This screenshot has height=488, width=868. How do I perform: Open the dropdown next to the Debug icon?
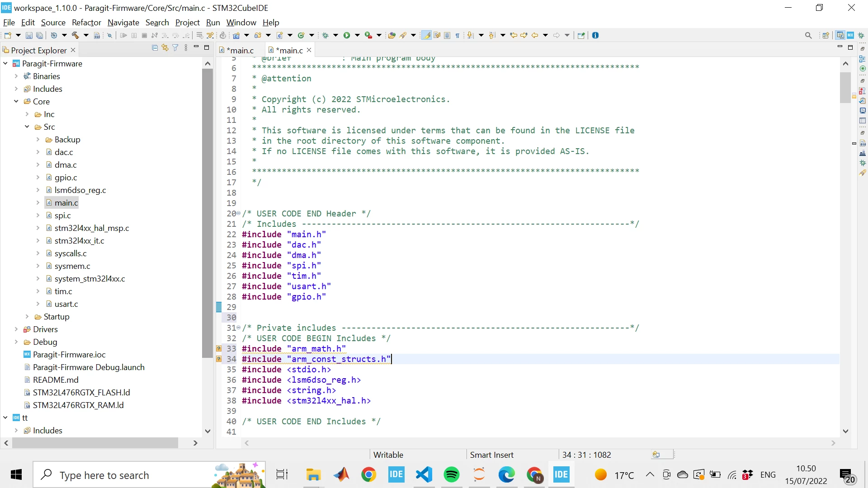[335, 35]
